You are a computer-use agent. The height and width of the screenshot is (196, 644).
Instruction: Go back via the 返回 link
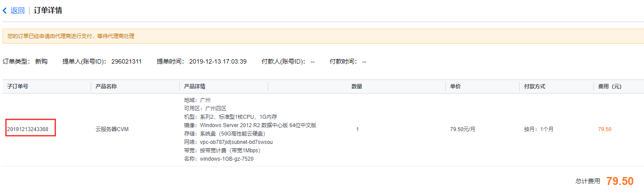point(18,11)
